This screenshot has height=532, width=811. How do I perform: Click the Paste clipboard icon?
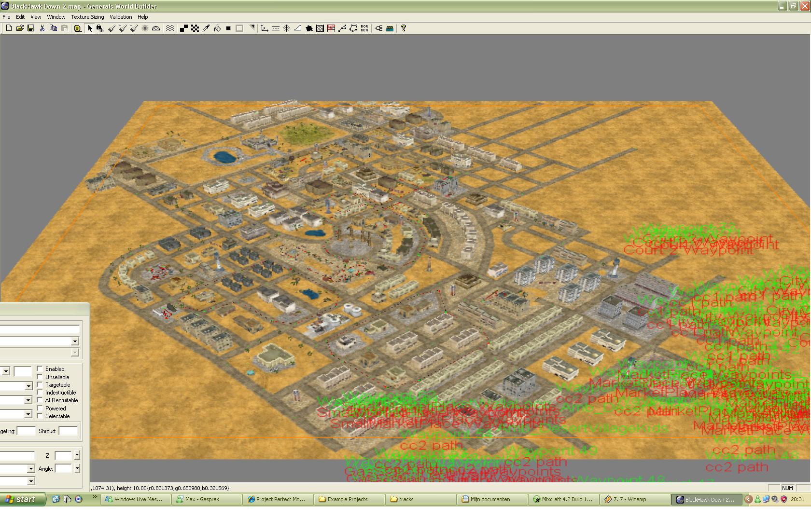(64, 28)
